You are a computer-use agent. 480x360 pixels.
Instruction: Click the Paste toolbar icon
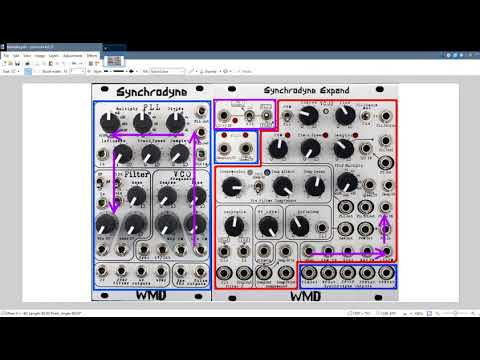50,63
